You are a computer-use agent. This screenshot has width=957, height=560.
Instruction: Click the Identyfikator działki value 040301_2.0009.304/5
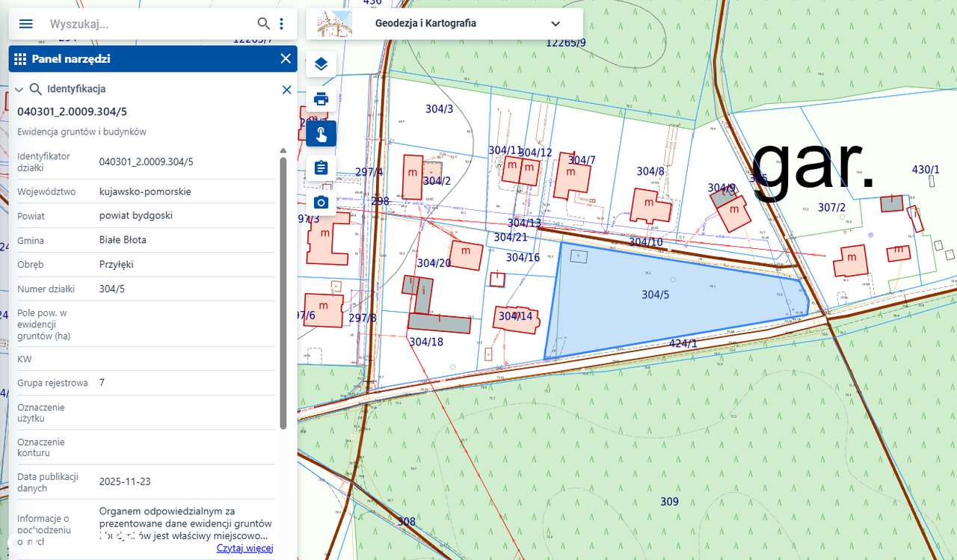(147, 161)
